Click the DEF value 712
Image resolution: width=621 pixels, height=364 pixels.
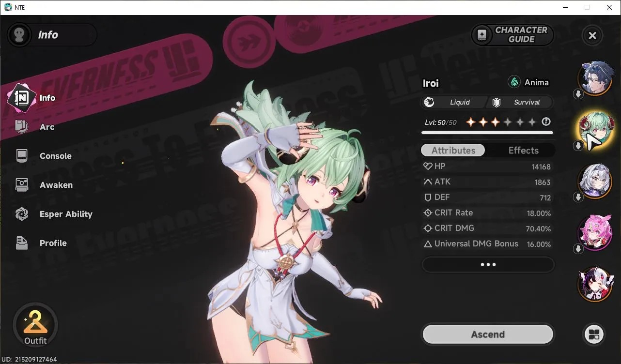545,198
